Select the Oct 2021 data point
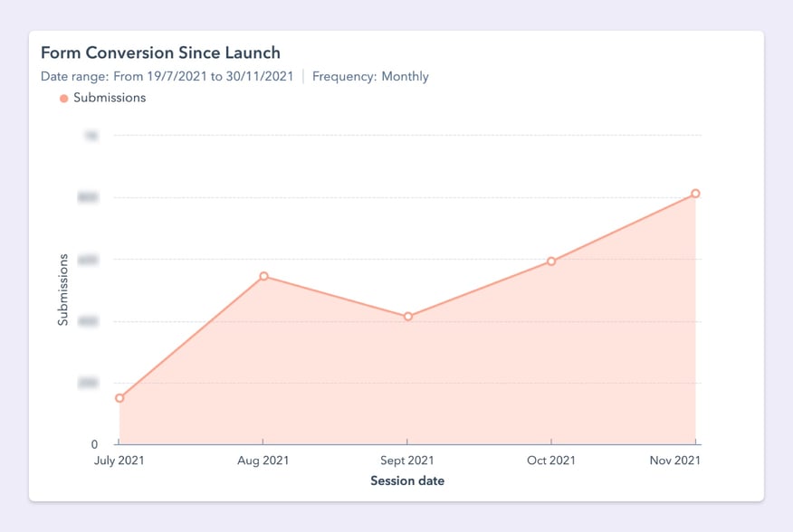This screenshot has height=532, width=793. pyautogui.click(x=551, y=261)
